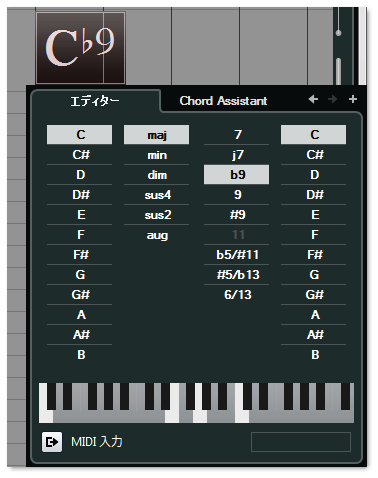Set bass note to B in last column
This screenshot has width=378, height=478.
point(313,355)
